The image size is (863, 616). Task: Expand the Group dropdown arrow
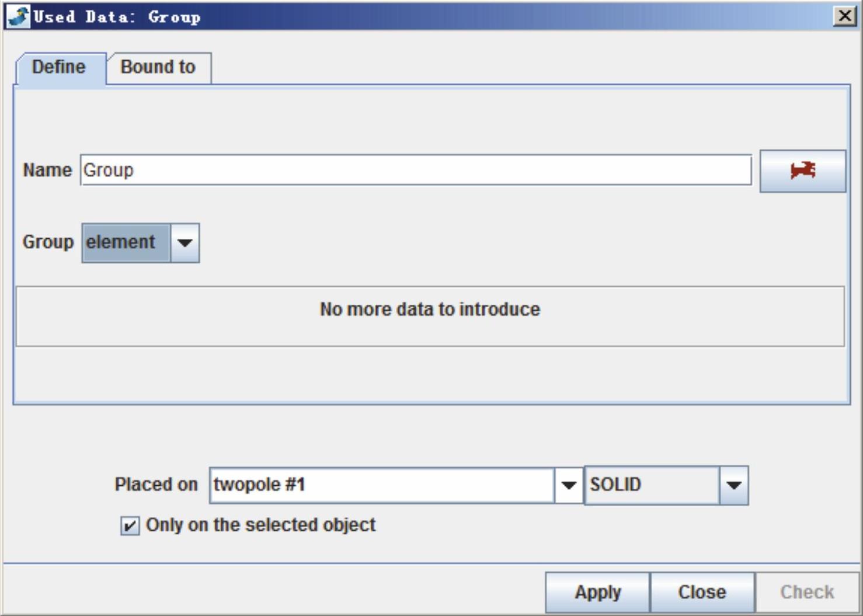coord(185,243)
